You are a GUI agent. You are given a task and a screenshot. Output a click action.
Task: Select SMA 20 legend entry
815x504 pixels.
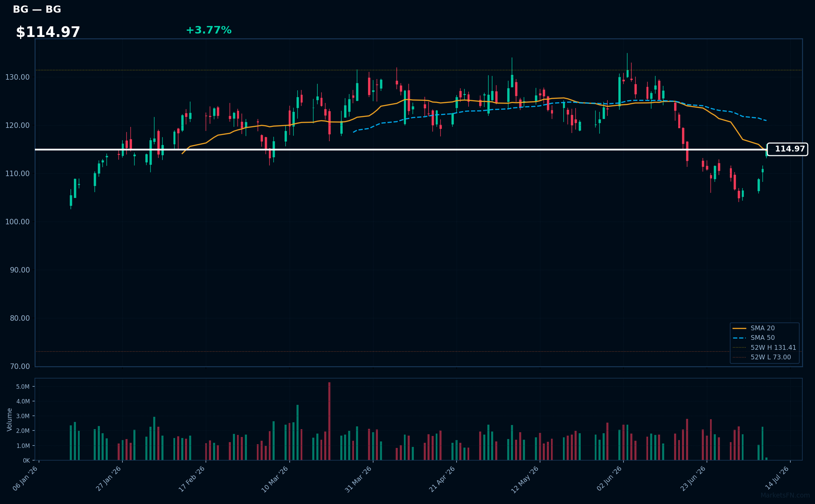click(754, 328)
